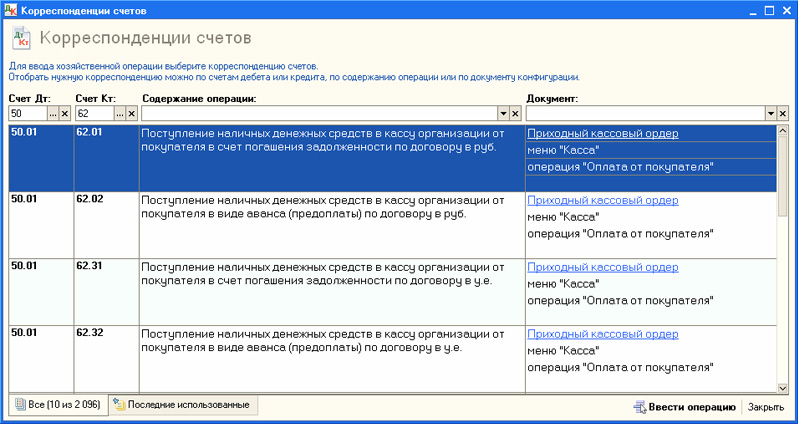Clear the Счет Дт filter with X button
800x425 pixels.
(x=65, y=114)
